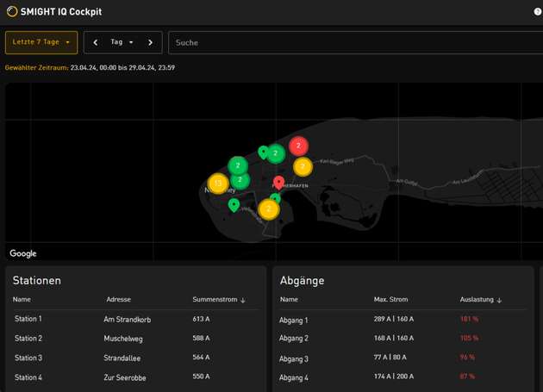Click the SMIGHT logo ring icon
This screenshot has height=392, width=543.
(12, 11)
